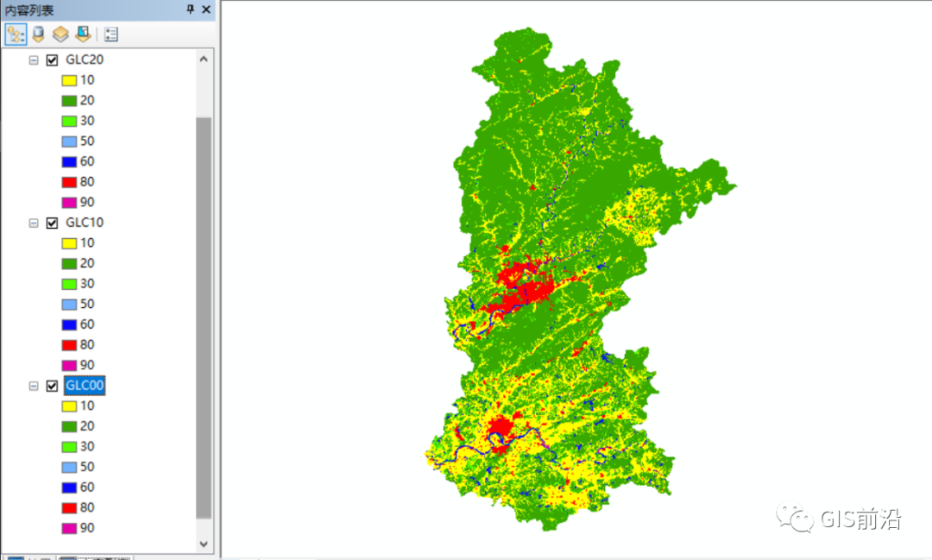Click red swatch 80 in GLC10
This screenshot has height=560, width=932.
(70, 345)
